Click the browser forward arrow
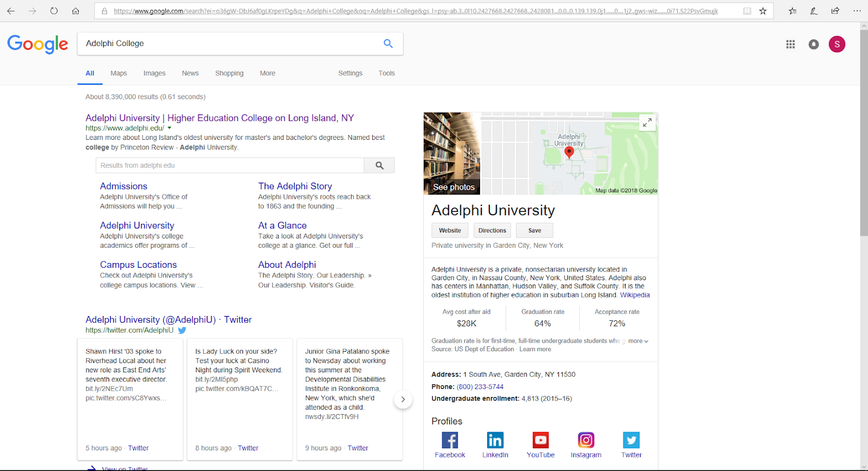The width and height of the screenshot is (868, 471). (33, 11)
